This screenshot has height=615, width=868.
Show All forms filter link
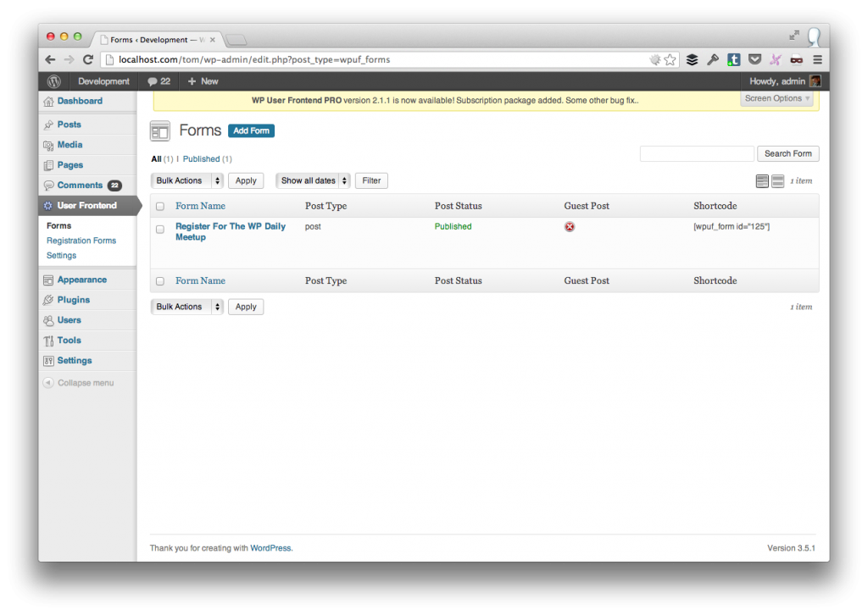pyautogui.click(x=156, y=159)
